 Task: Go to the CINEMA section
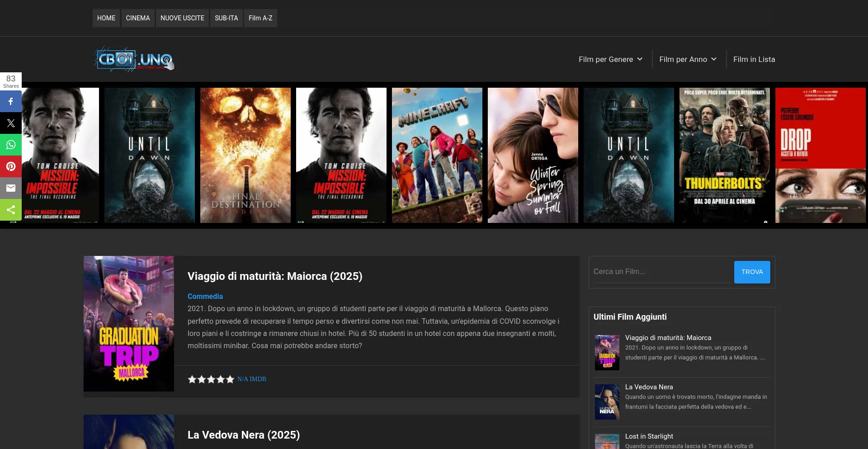[x=138, y=18]
